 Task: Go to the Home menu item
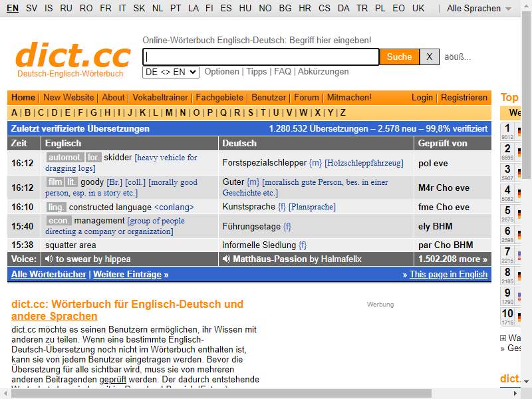(23, 97)
